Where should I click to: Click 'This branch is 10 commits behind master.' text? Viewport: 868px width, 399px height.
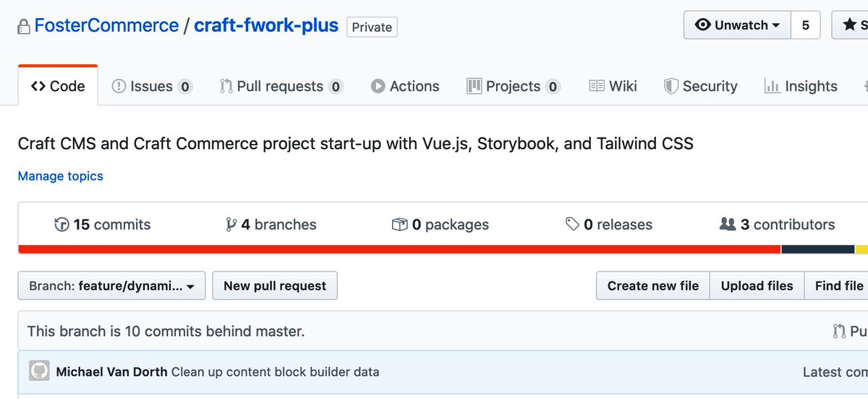166,332
